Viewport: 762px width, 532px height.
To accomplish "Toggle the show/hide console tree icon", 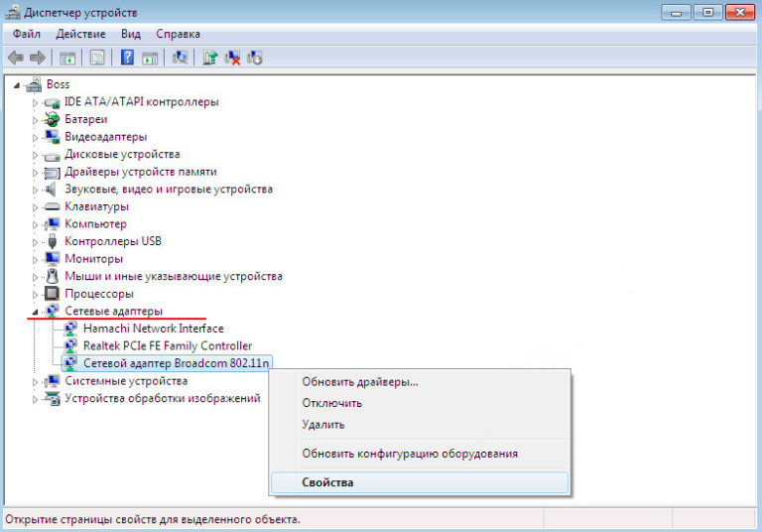I will 67,58.
